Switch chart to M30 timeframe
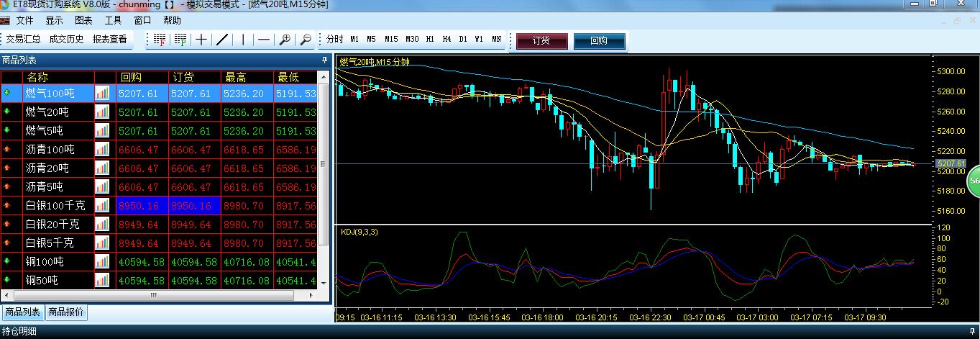 point(412,39)
